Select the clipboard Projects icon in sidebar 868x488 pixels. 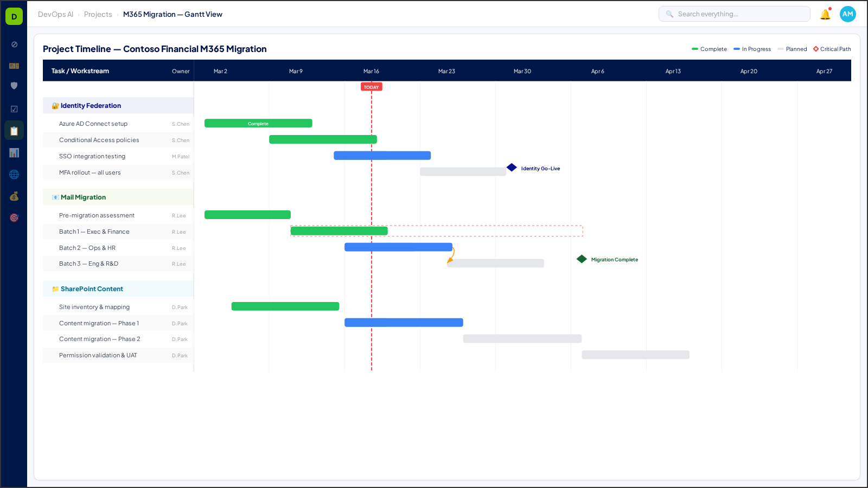[x=14, y=130]
